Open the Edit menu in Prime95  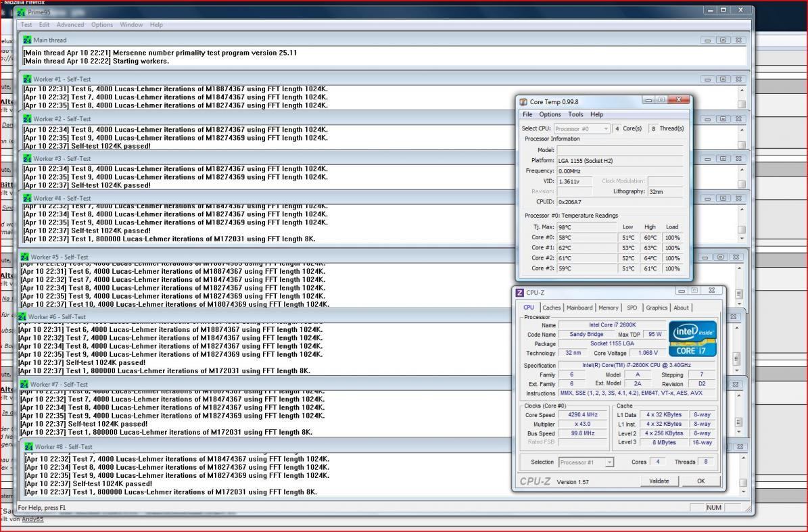(x=45, y=25)
